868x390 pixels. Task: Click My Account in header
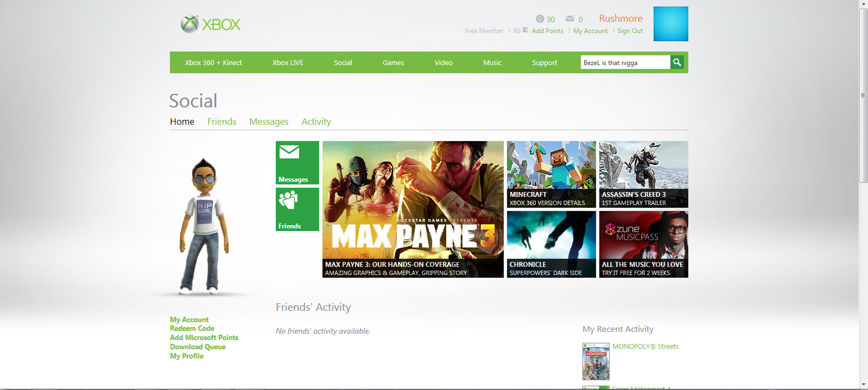coord(590,31)
